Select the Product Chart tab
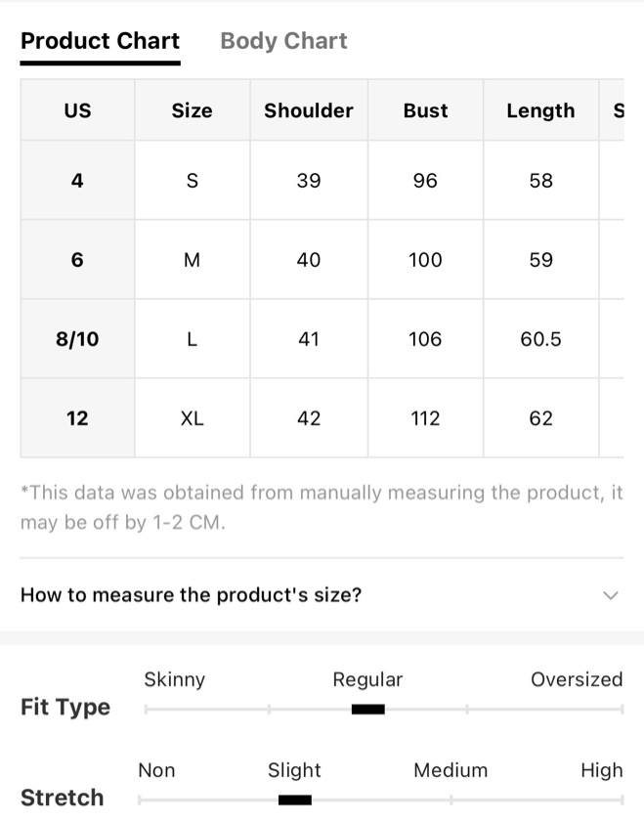This screenshot has height=821, width=644. [100, 41]
